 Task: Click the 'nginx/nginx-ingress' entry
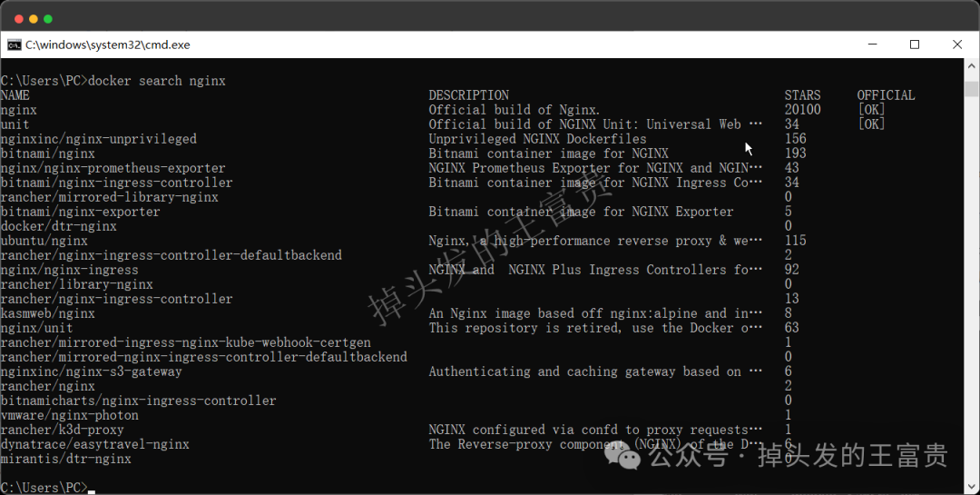tap(69, 270)
